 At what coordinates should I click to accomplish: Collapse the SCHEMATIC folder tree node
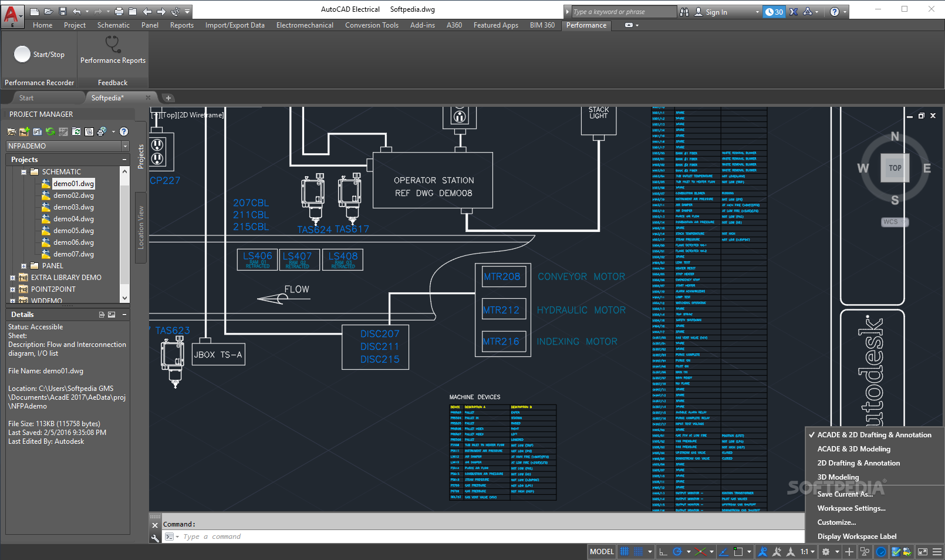[x=24, y=172]
